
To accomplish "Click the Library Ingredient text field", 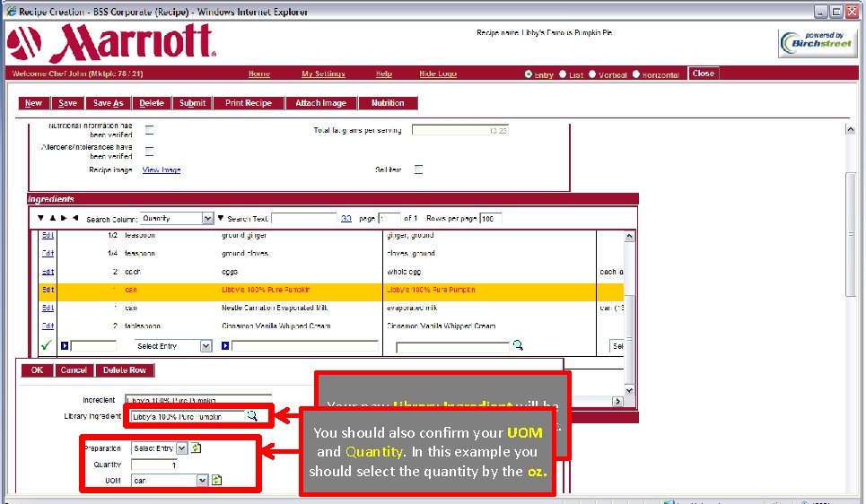I will point(187,417).
